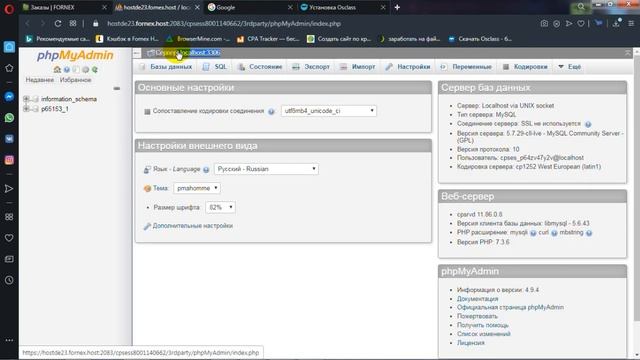This screenshot has height=360, width=640.
Task: Open the SQL tab
Action: [215, 67]
